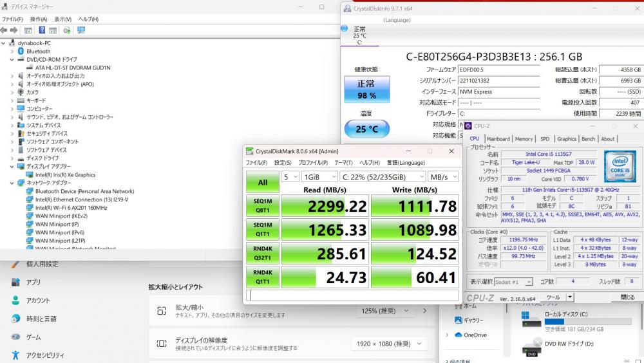Click the Scan for hardware changes monitor icon

pyautogui.click(x=81, y=30)
